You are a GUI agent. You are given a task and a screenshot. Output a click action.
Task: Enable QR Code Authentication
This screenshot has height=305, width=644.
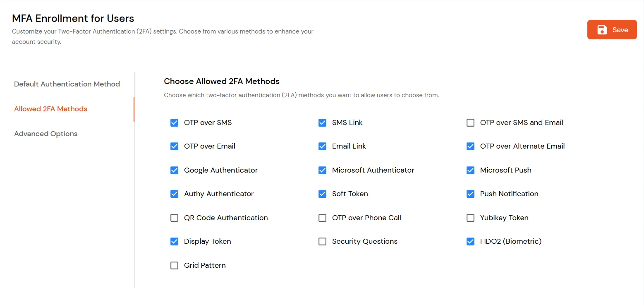pyautogui.click(x=174, y=218)
